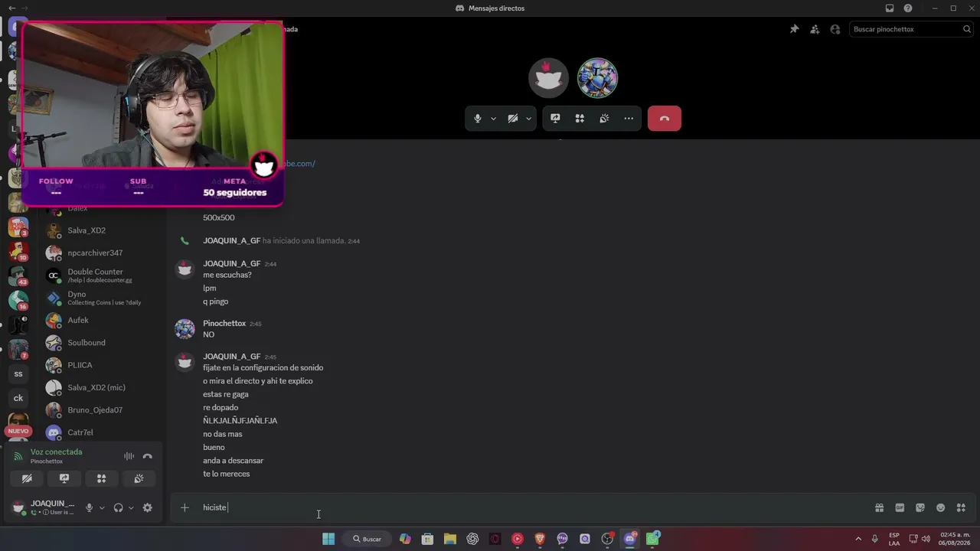Viewport: 980px width, 551px height.
Task: Click Pinochettox avatar beside the NO message
Action: (185, 329)
